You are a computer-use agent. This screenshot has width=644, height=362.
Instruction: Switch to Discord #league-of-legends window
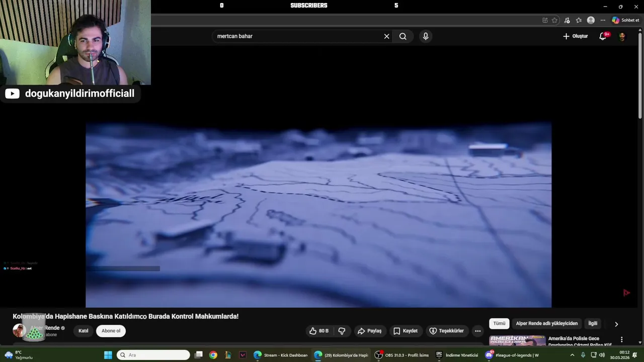pos(512,355)
